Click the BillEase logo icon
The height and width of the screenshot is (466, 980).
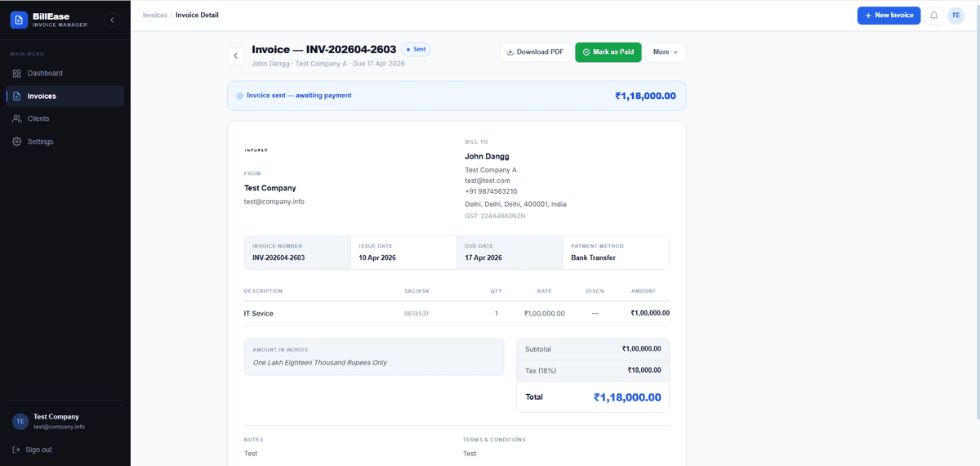coord(19,20)
